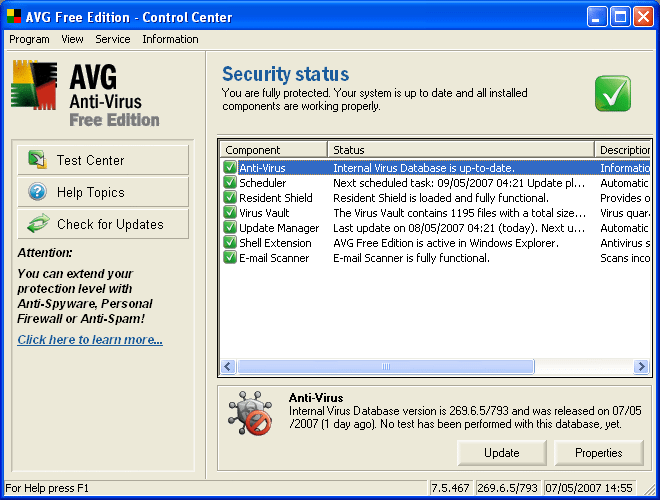Click the Test Center scan icon
Viewport: 660px width, 500px height.
tap(37, 160)
